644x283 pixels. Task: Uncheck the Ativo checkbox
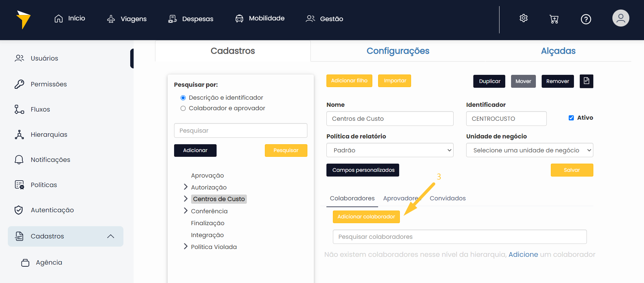571,118
